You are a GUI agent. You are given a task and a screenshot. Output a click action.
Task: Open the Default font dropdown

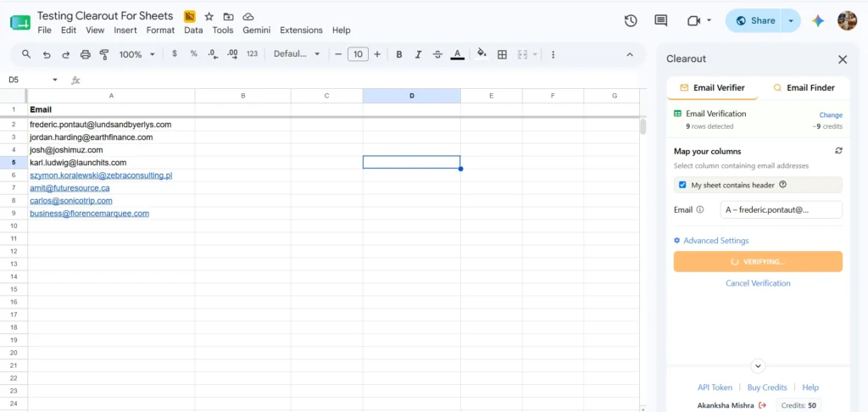click(298, 53)
